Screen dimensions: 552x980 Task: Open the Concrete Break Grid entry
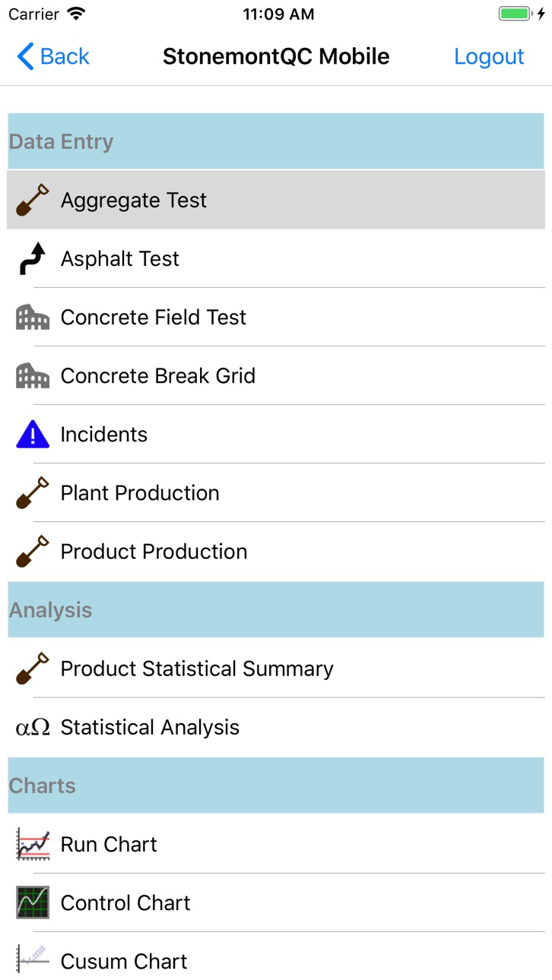point(276,375)
